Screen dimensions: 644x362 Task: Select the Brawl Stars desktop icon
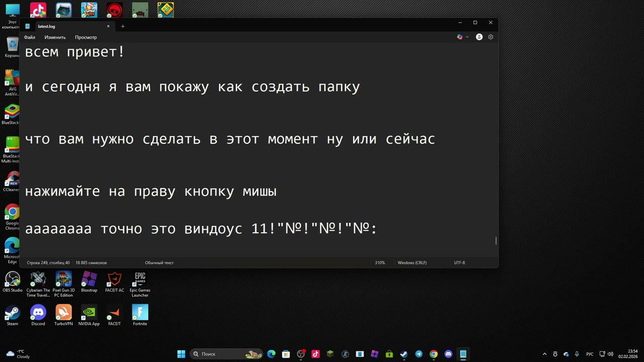pyautogui.click(x=115, y=10)
